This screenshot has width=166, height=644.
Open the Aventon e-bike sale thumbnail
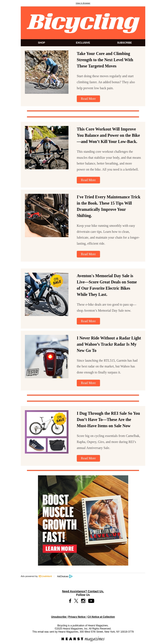47,294
